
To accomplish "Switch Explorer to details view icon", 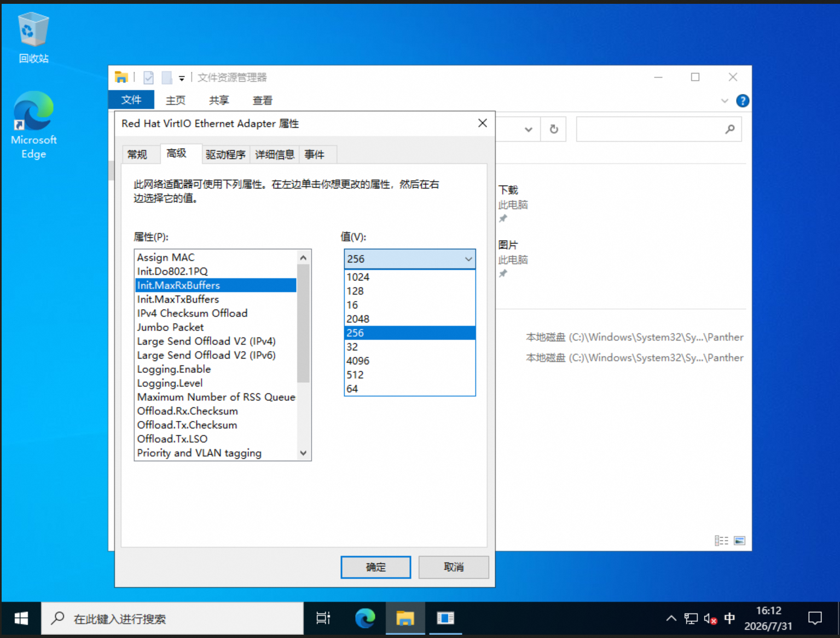I will [x=721, y=541].
